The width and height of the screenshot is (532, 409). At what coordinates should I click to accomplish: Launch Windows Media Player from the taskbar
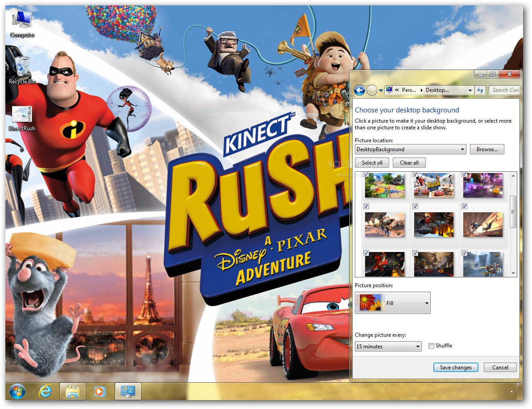[100, 392]
